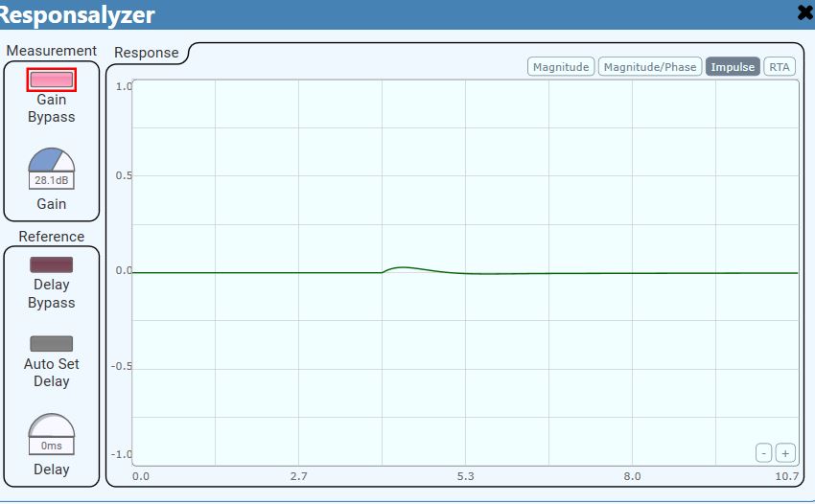
Task: Click the Response panel tab label
Action: coord(146,53)
